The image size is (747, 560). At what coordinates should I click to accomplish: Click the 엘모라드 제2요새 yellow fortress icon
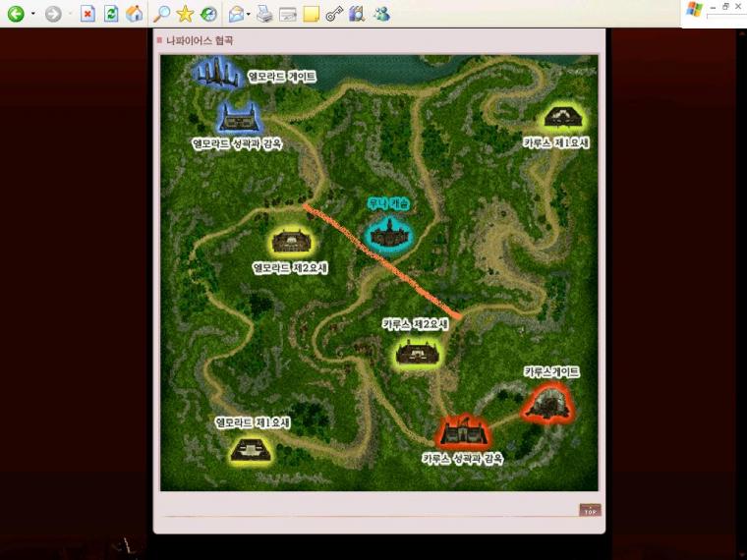pyautogui.click(x=292, y=241)
